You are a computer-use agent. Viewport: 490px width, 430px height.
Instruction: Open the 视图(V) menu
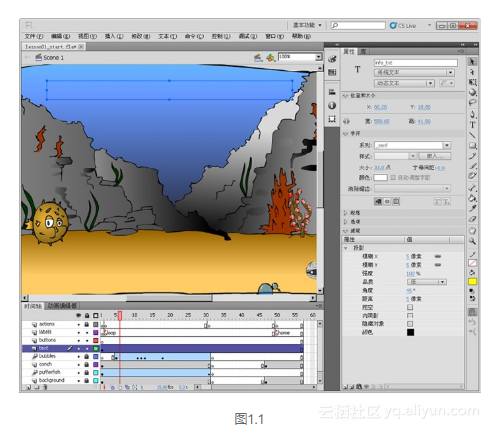[x=87, y=36]
